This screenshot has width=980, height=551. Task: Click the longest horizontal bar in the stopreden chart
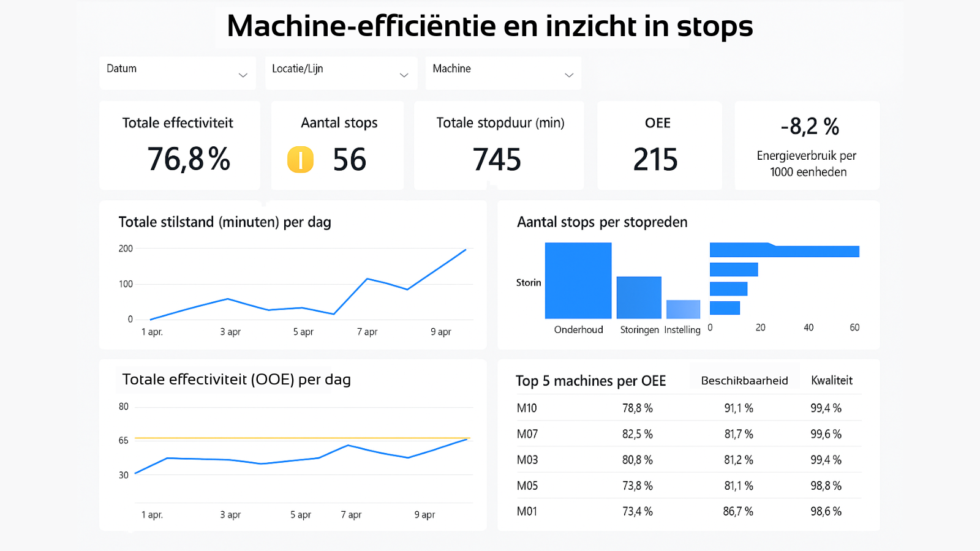coord(785,250)
